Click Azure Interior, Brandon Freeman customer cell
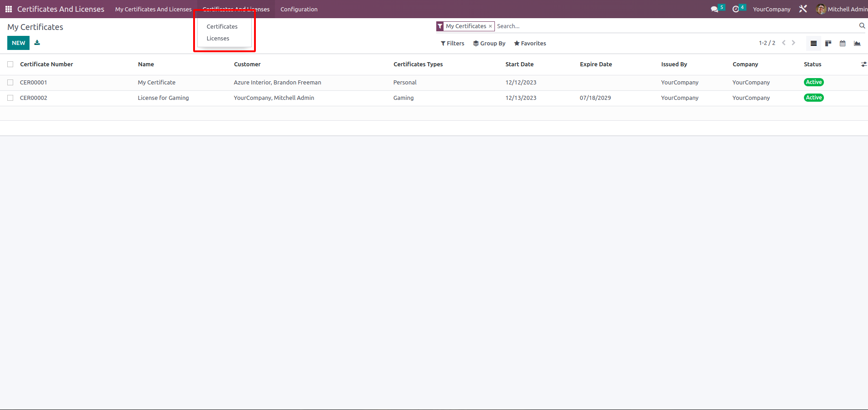868x410 pixels. click(277, 83)
